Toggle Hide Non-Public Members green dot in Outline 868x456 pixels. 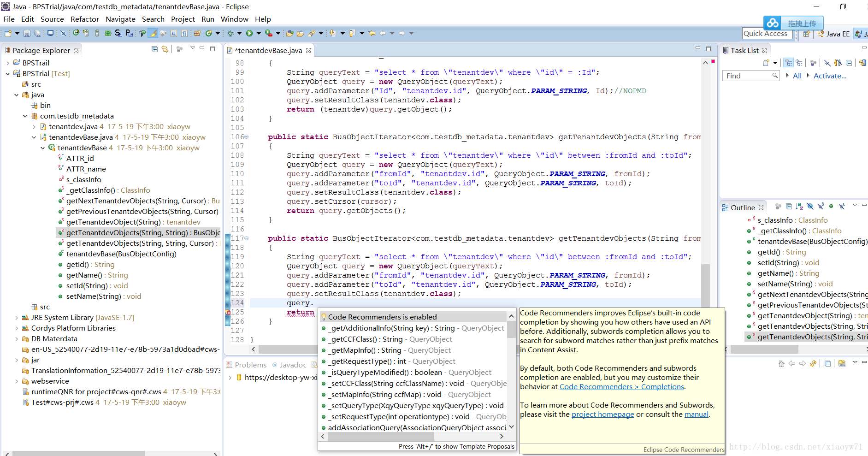tap(831, 207)
